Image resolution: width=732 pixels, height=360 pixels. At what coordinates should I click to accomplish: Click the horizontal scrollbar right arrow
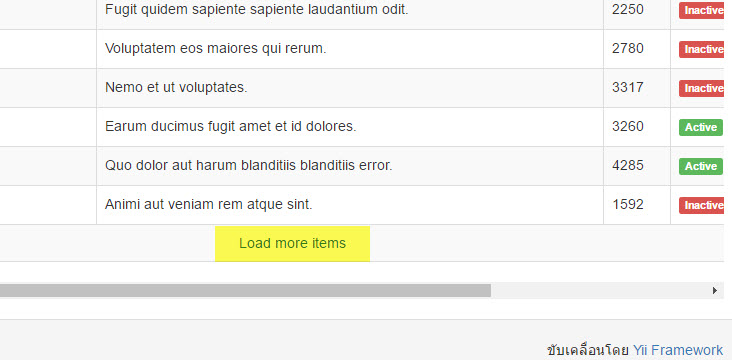click(715, 290)
